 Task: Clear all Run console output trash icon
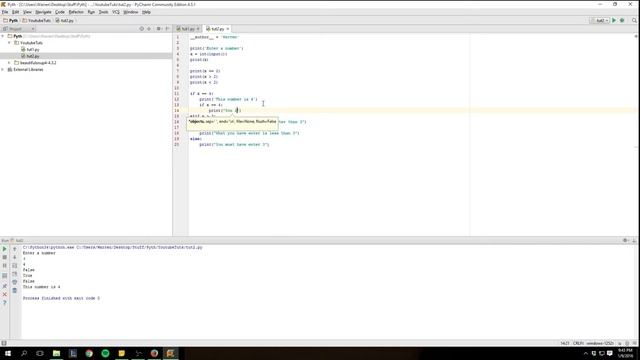pos(15,291)
